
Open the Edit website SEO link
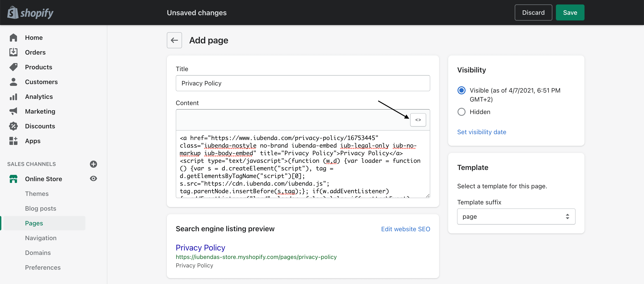pos(405,229)
